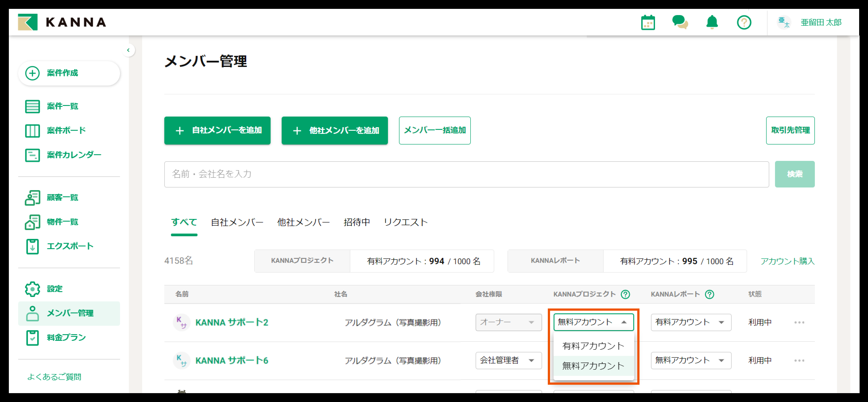This screenshot has height=402, width=868.
Task: Click the 設定 gear icon
Action: [32, 289]
